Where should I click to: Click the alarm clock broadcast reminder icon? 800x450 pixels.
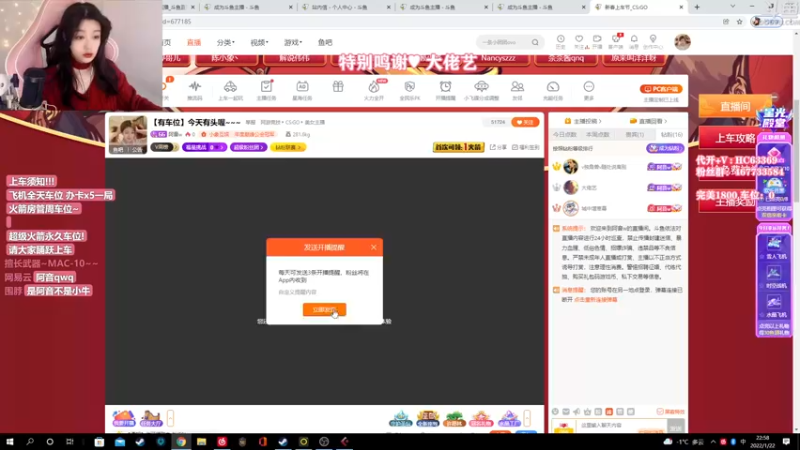click(x=445, y=89)
